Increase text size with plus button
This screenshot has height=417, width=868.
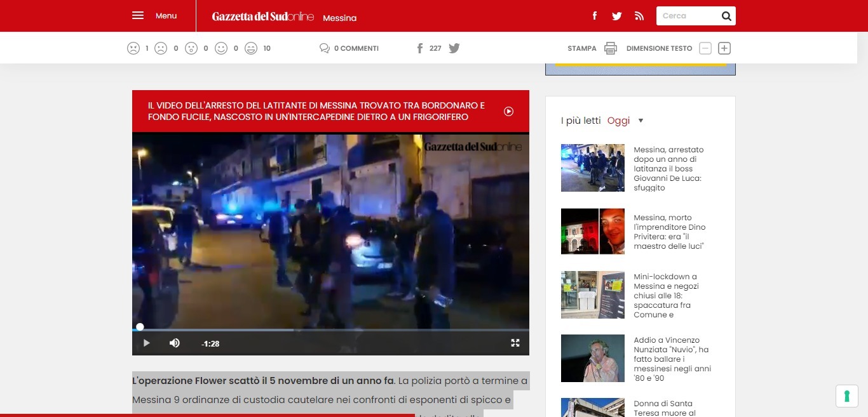click(724, 48)
